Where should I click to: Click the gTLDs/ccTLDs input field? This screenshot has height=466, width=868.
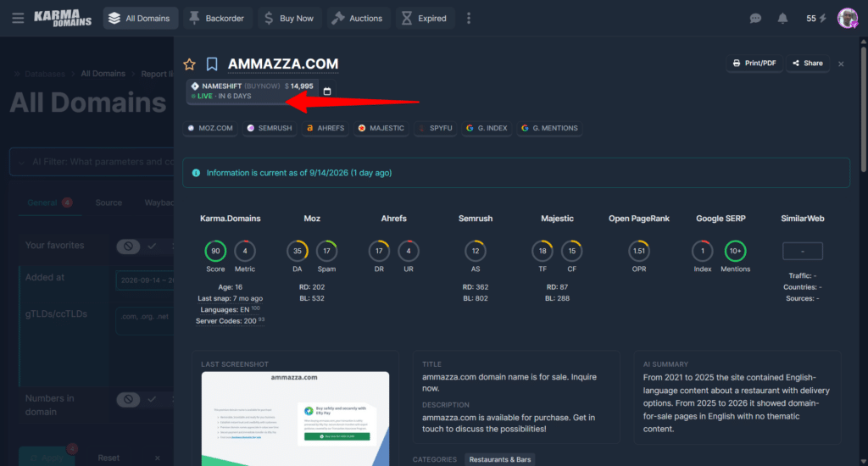pyautogui.click(x=145, y=320)
